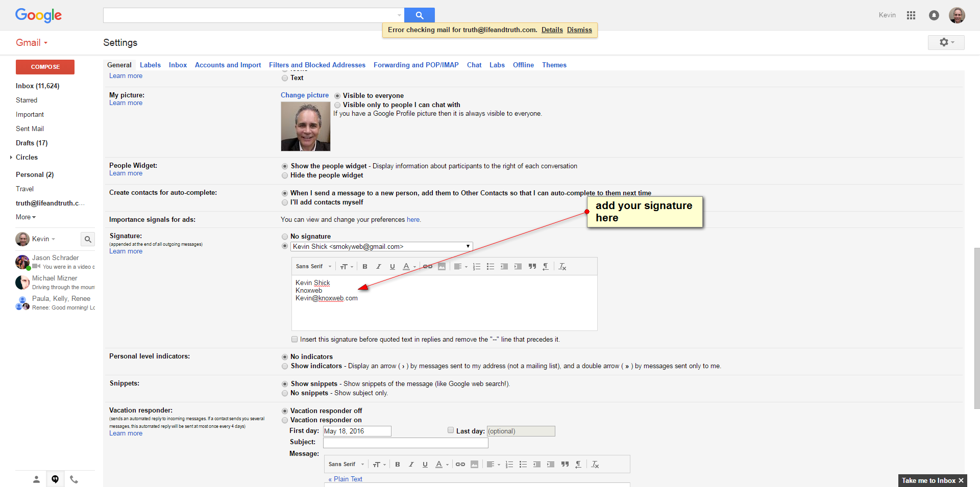The image size is (980, 487).
Task: Open the Themes settings tab
Action: 554,65
